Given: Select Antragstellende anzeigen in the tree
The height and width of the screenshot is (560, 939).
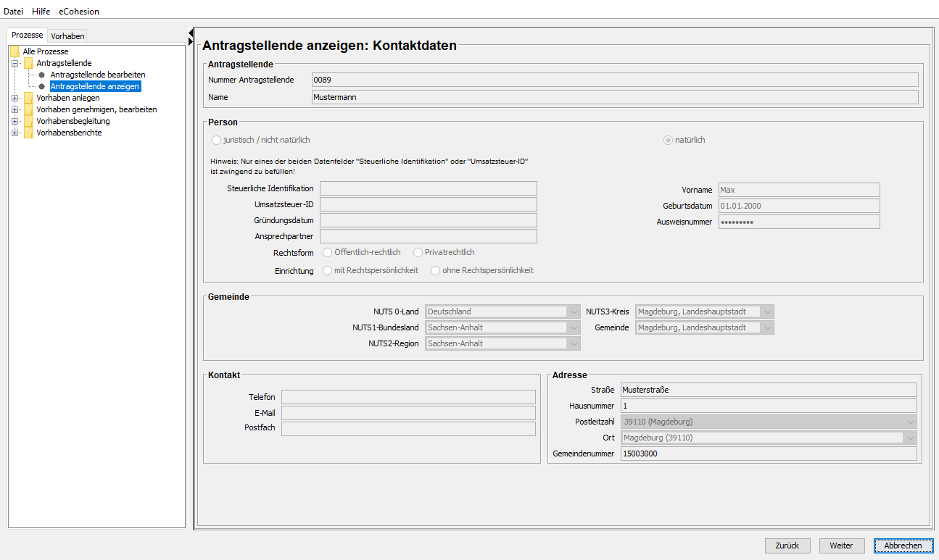Looking at the screenshot, I should click(x=95, y=86).
